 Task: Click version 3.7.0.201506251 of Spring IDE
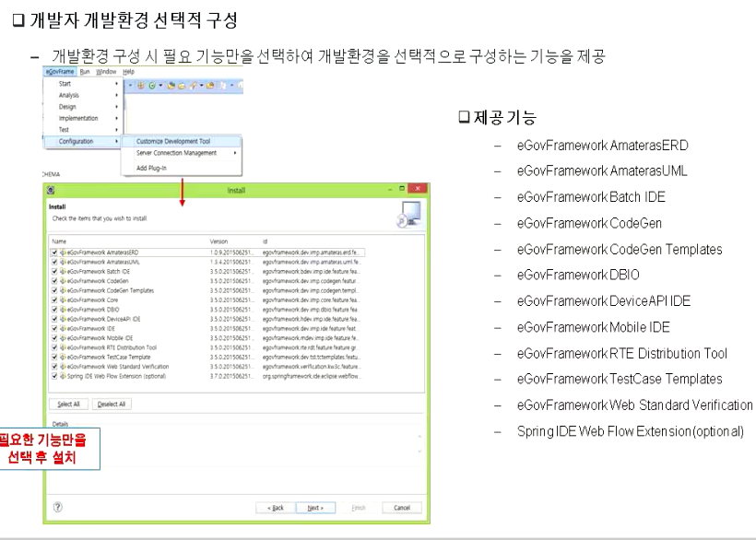[231, 376]
